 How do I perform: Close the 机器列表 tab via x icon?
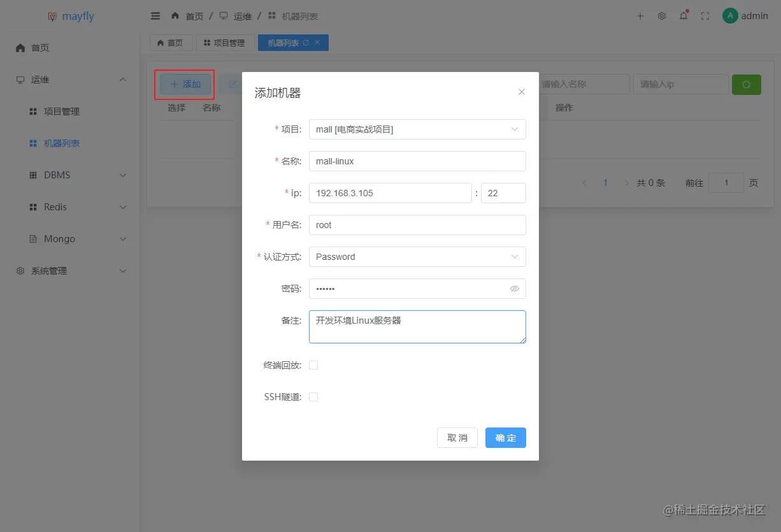click(x=318, y=43)
